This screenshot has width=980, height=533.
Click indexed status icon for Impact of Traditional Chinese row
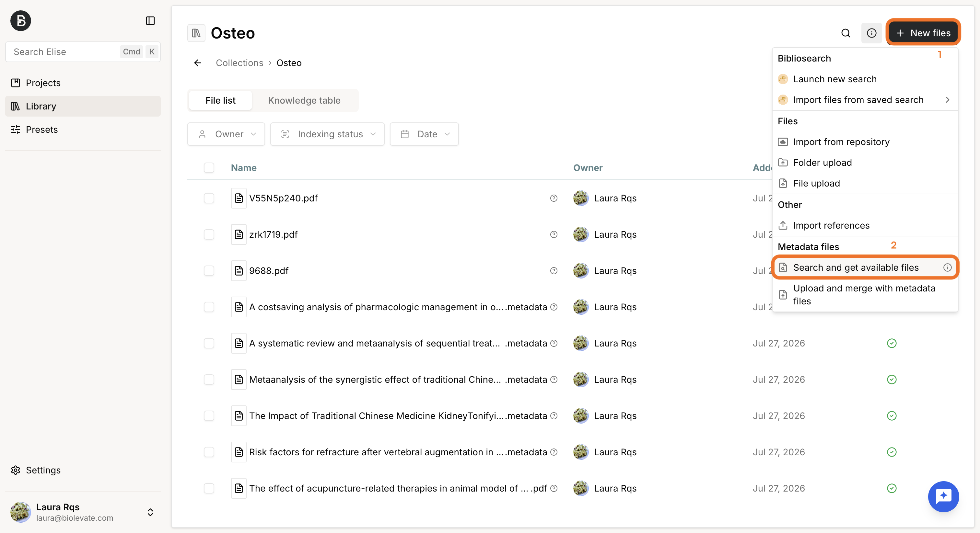tap(891, 416)
